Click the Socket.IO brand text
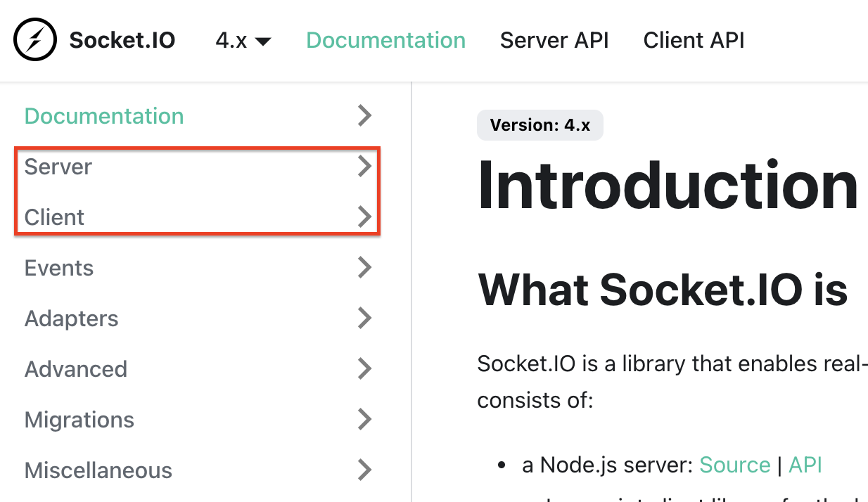 click(122, 40)
